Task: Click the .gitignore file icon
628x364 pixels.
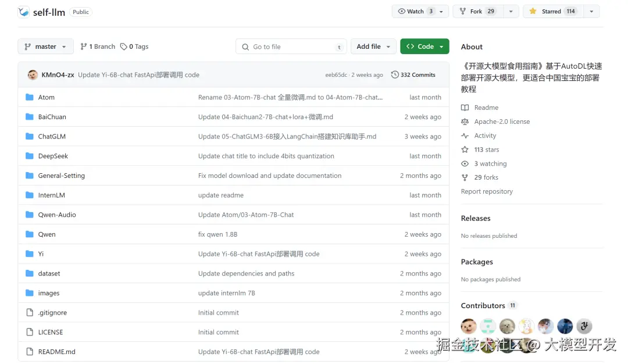Action: [29, 312]
